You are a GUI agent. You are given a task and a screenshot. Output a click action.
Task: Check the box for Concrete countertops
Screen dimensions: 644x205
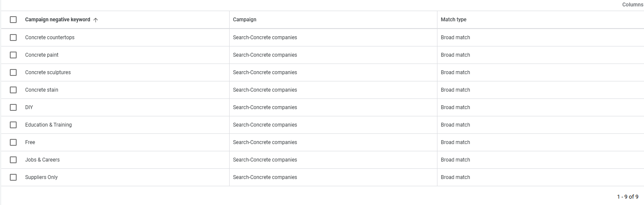(x=13, y=38)
